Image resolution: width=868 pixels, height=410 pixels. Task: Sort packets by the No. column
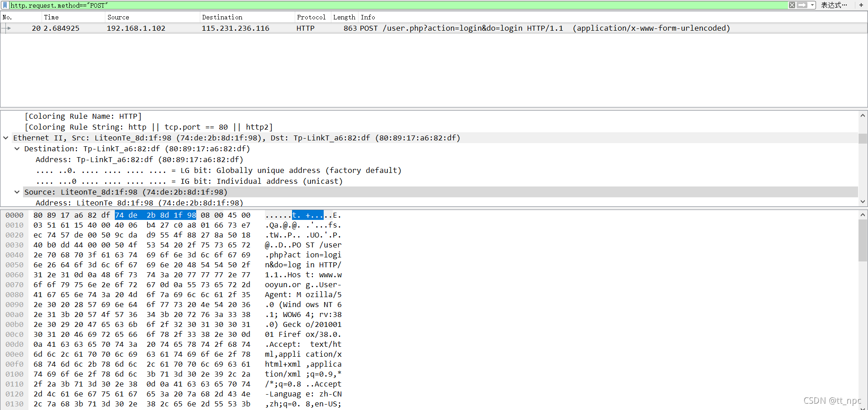(21, 17)
